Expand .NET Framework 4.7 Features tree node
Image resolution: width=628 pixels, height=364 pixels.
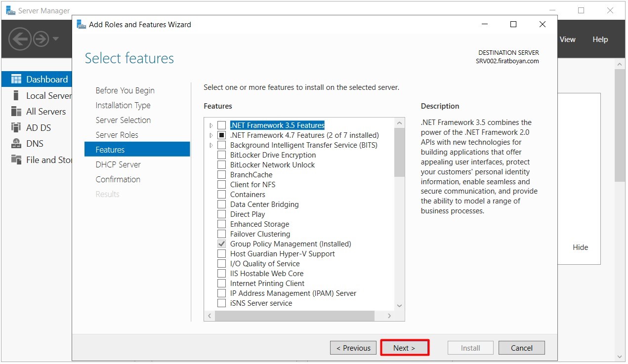[x=211, y=135]
